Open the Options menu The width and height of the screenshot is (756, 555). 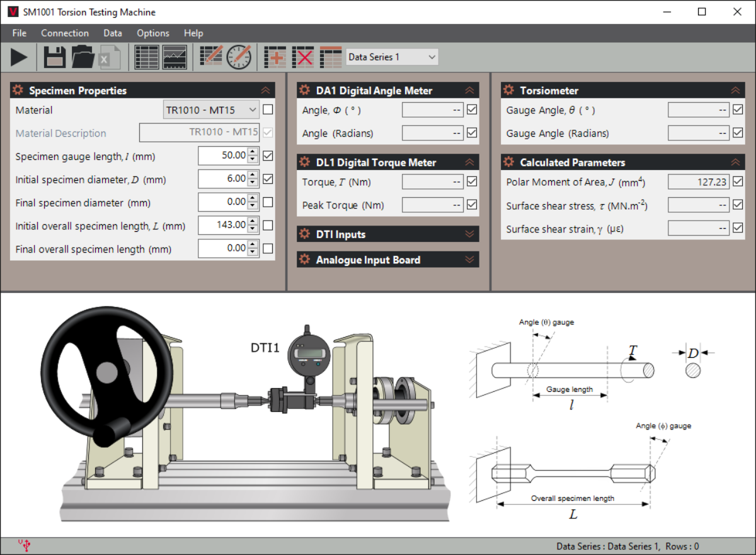point(153,33)
